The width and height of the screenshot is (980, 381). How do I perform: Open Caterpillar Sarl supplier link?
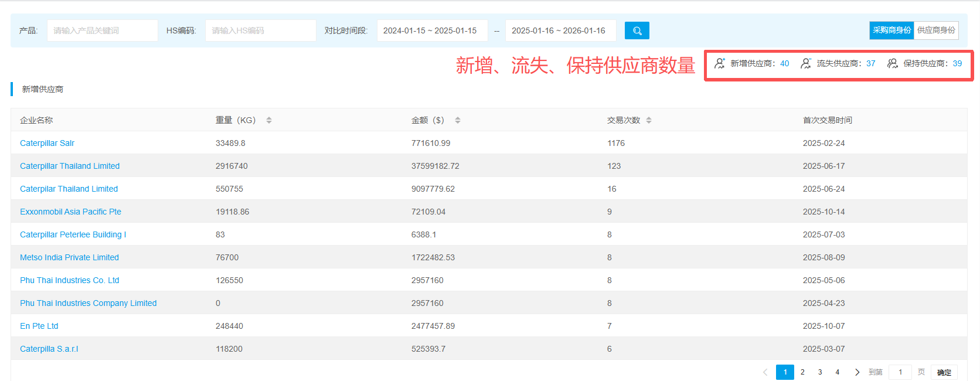pos(47,143)
